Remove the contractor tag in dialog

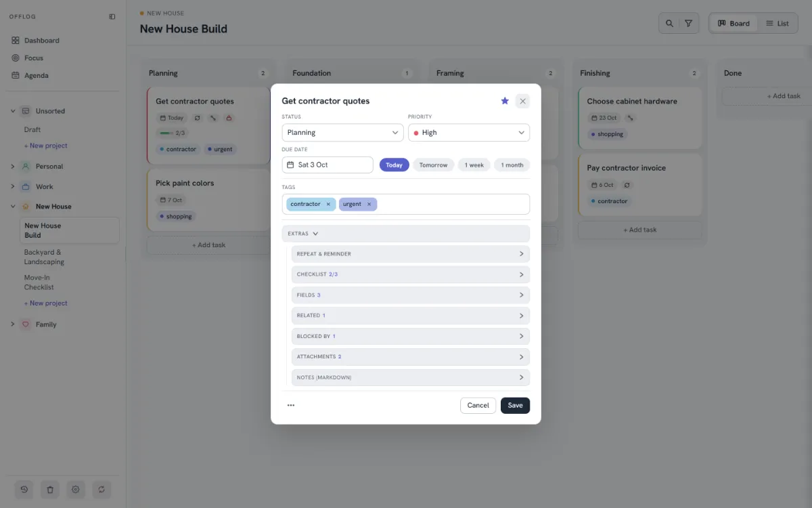pos(328,204)
